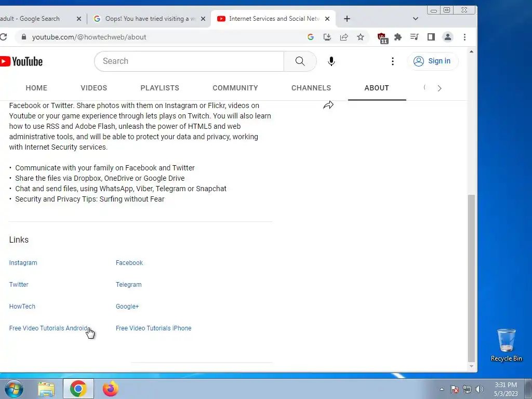Open the Telegram link
The image size is (532, 399).
[x=129, y=284]
